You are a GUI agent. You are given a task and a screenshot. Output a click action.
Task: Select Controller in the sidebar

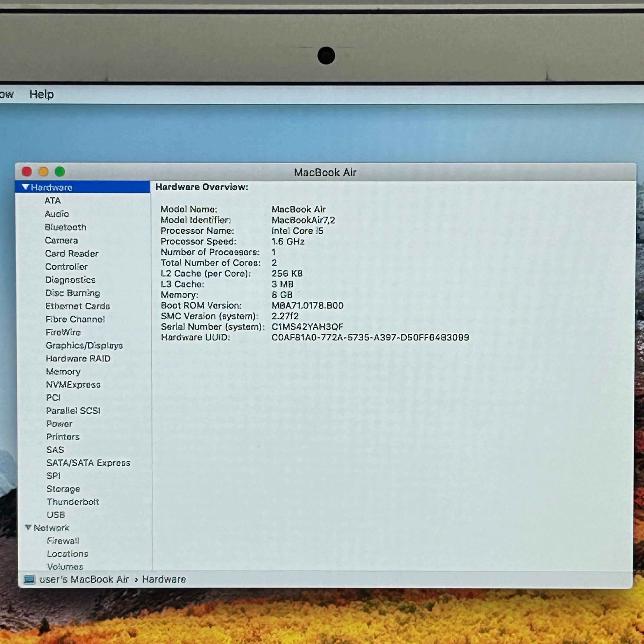coord(66,267)
